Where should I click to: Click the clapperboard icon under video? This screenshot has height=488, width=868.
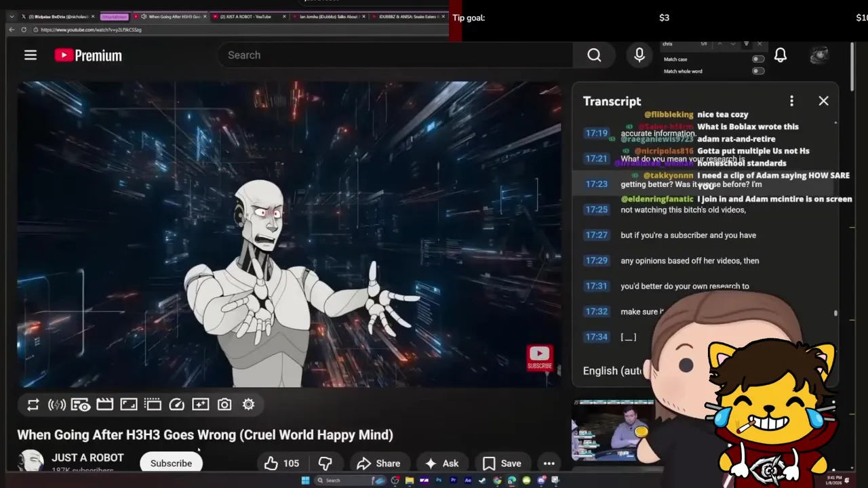104,405
